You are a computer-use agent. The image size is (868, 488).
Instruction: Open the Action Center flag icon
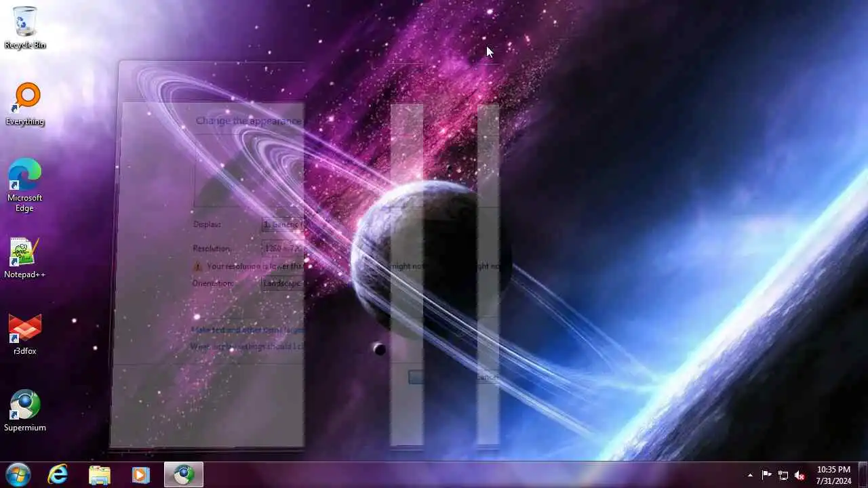tap(767, 475)
